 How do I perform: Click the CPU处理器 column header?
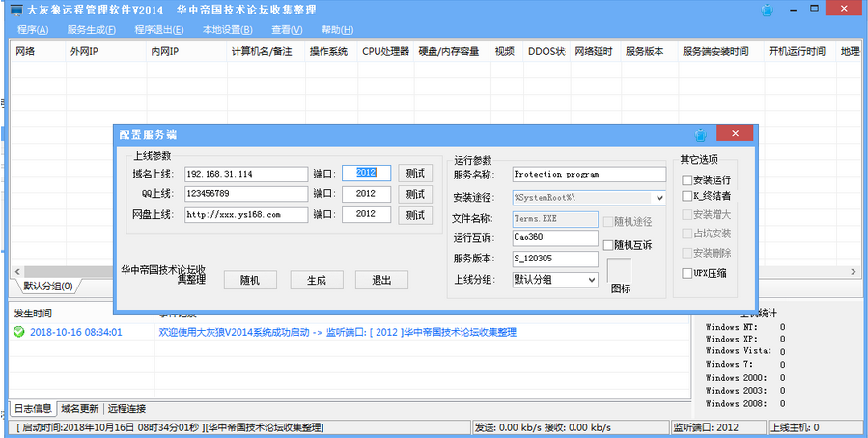(386, 51)
